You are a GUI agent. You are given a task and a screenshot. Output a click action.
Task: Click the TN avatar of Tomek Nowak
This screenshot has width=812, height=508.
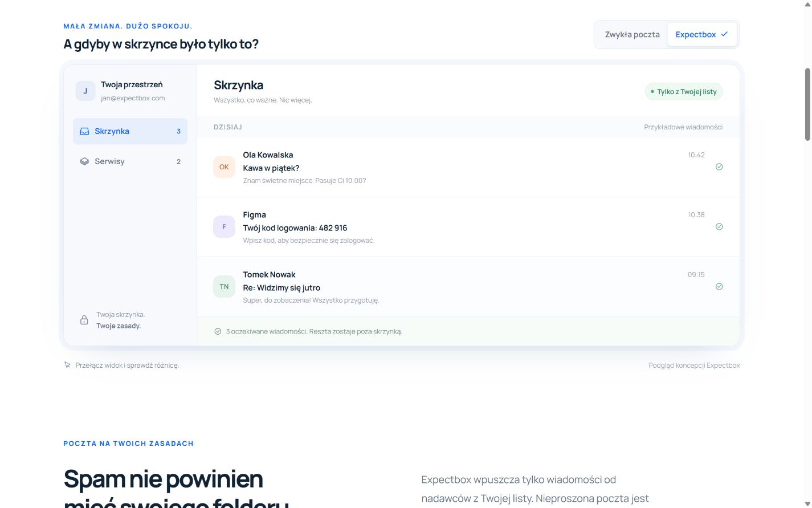pyautogui.click(x=224, y=287)
